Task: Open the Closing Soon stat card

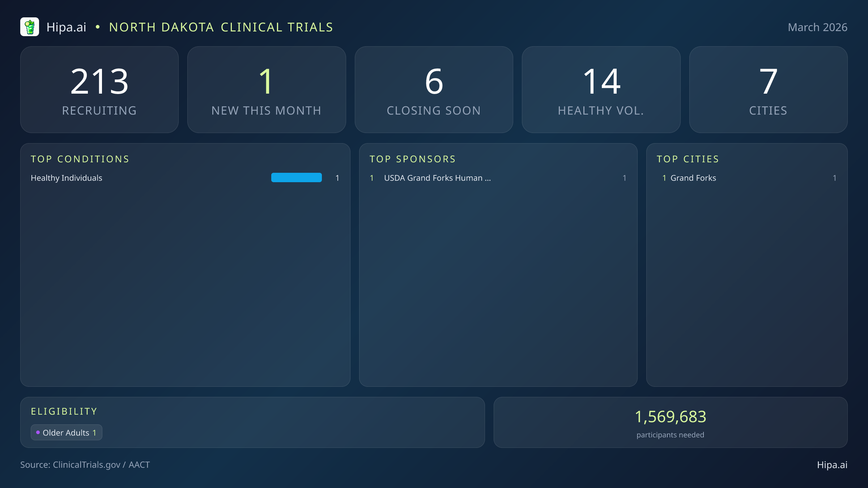Action: coord(434,89)
